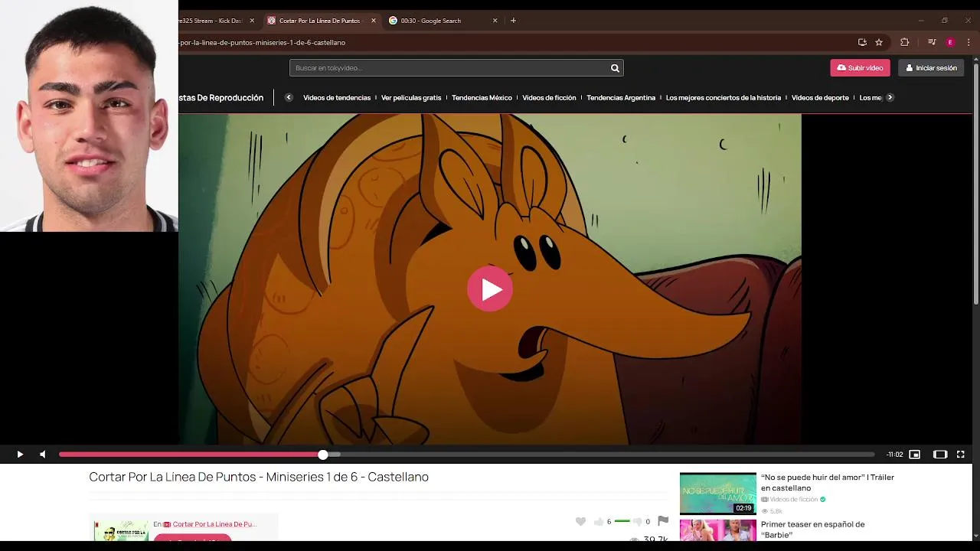
Task: Click the channel avatar thumbnail below title
Action: [x=121, y=530]
